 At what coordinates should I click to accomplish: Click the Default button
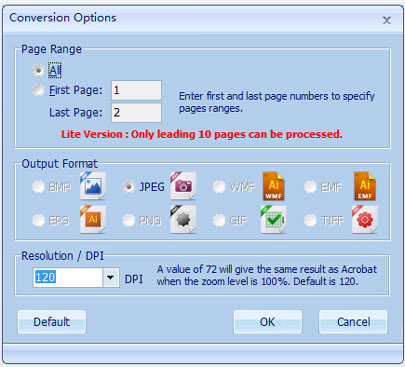point(52,322)
